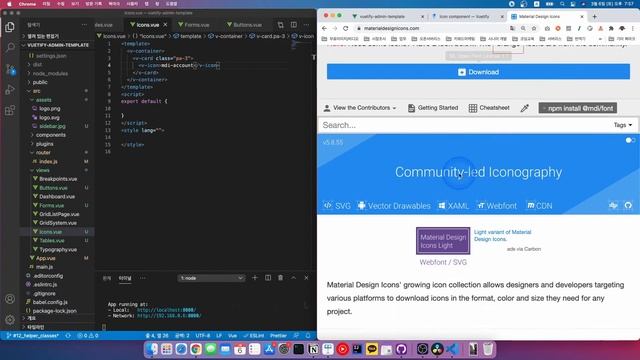
Task: Open Manage gear in VS Code activity bar
Action: coord(10,319)
